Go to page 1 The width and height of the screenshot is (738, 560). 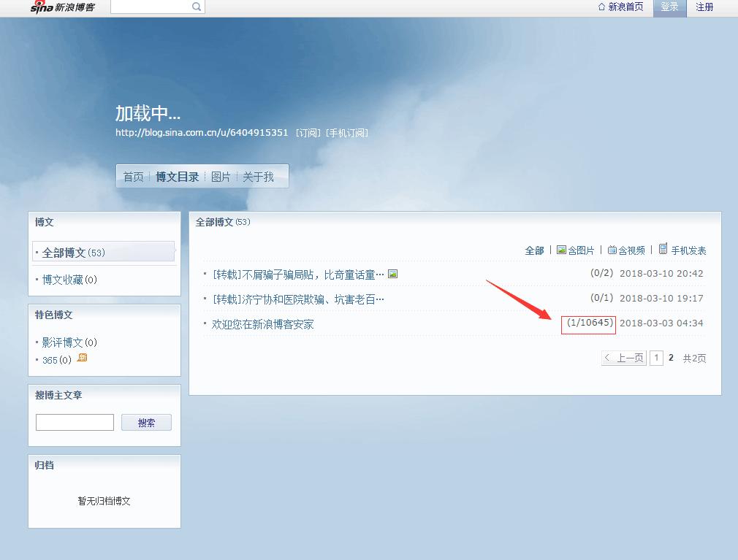coord(657,358)
